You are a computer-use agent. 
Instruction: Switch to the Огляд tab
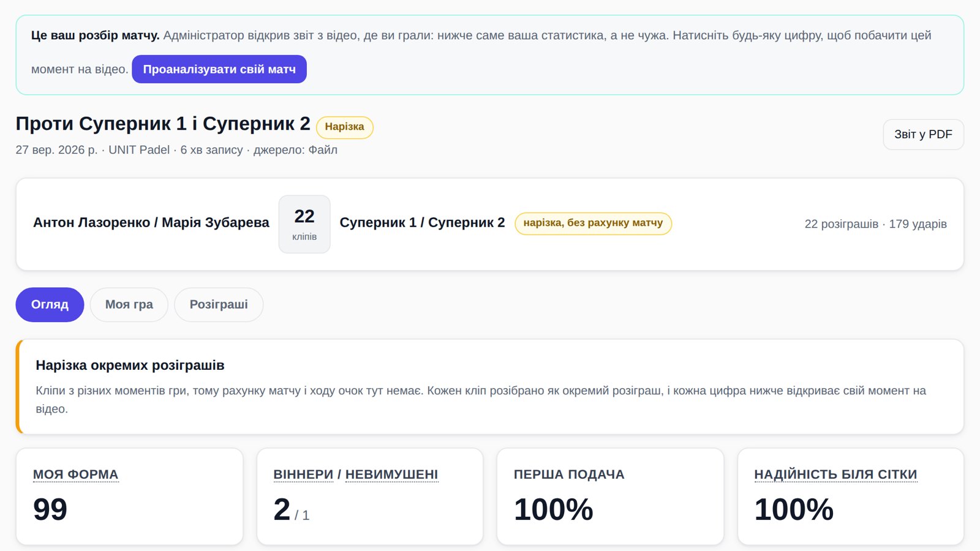[x=50, y=304]
